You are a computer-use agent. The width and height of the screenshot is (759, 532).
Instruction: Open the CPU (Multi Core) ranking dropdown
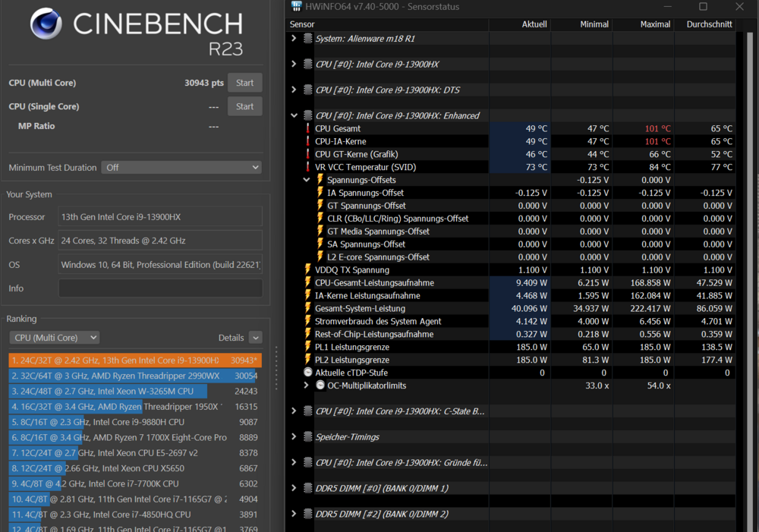coord(54,338)
